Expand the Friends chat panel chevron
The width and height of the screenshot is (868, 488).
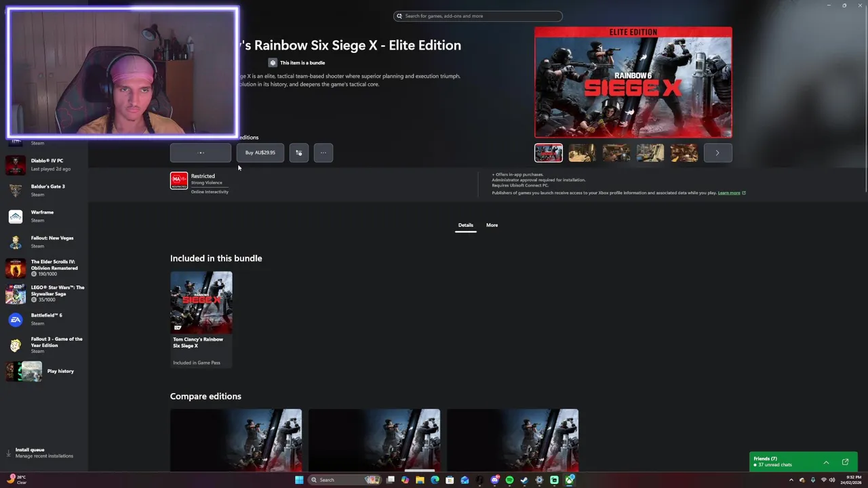click(826, 462)
